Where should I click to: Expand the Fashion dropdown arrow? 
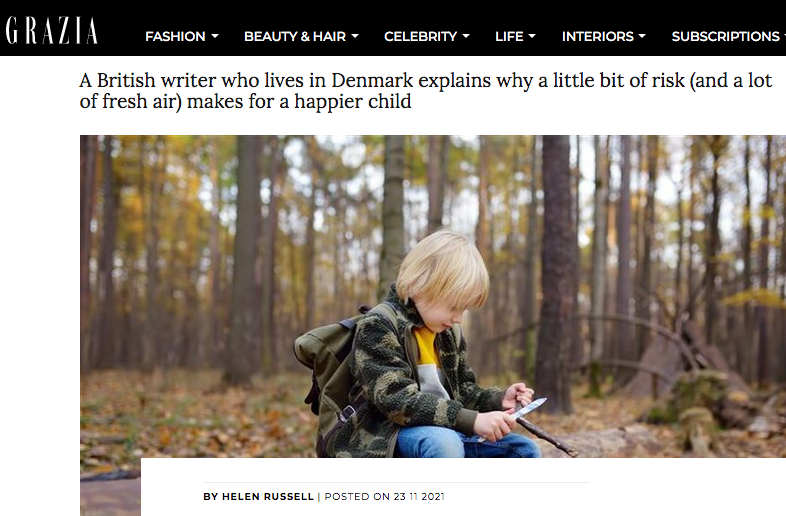(214, 36)
